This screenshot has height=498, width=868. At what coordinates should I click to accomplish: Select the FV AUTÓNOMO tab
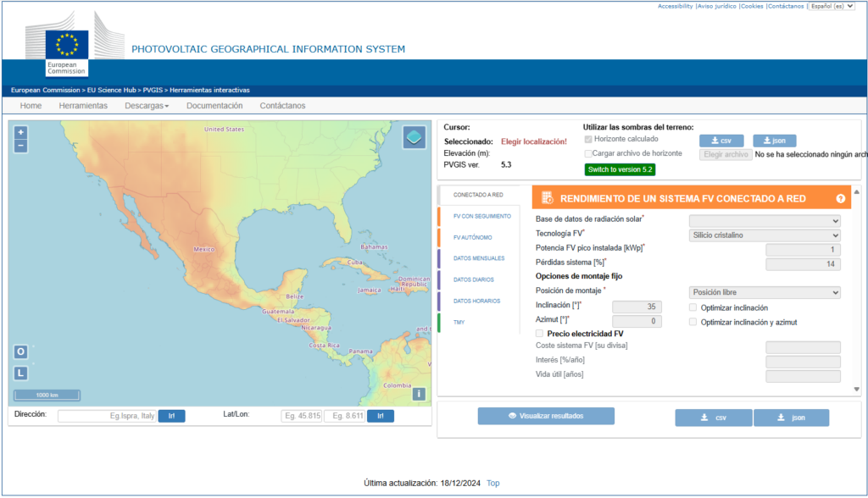pyautogui.click(x=473, y=237)
